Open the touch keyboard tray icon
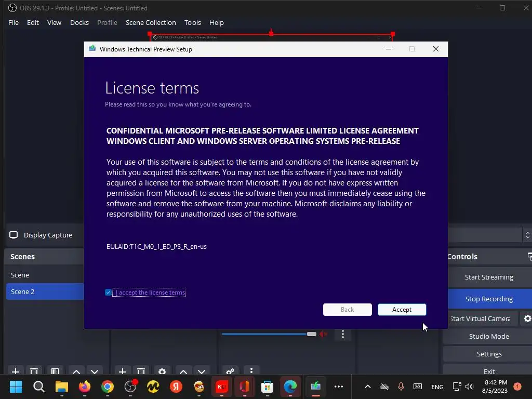 [418, 387]
